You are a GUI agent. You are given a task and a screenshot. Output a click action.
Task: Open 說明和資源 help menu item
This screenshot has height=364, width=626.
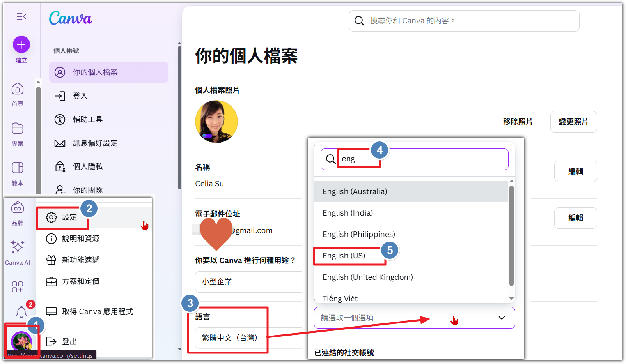94,239
